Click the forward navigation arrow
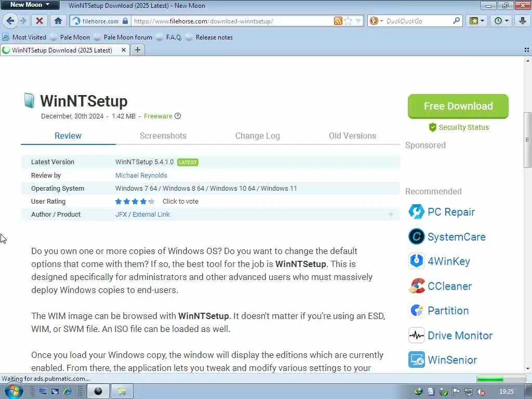The width and height of the screenshot is (532, 399). point(23,21)
